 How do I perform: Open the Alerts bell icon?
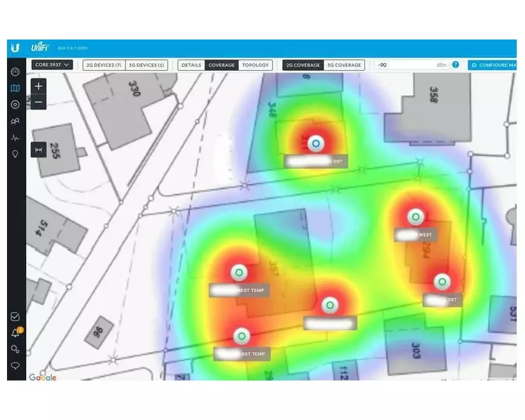(x=15, y=333)
